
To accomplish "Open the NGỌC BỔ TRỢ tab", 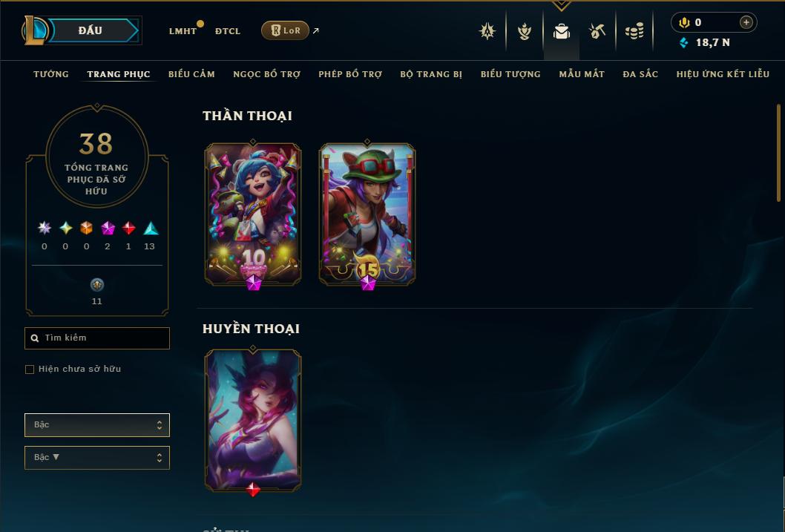I will click(267, 74).
